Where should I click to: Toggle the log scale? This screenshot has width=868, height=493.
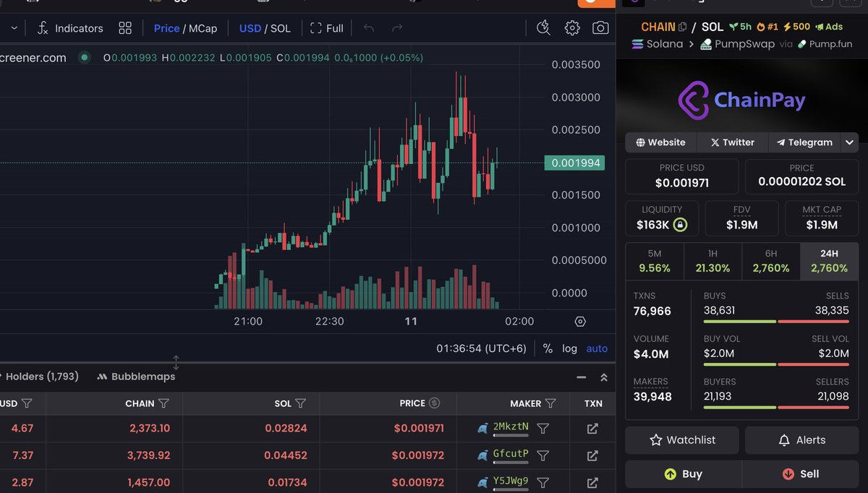[x=570, y=348]
